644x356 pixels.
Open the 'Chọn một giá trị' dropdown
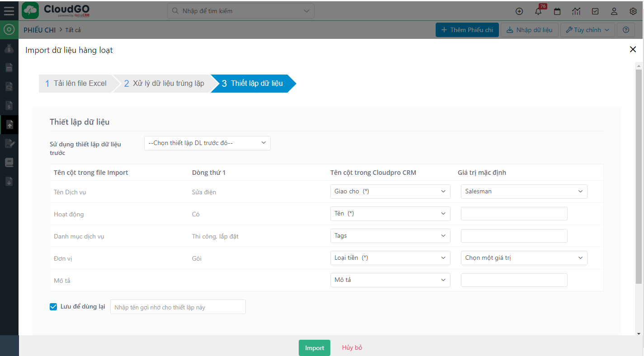(x=524, y=258)
